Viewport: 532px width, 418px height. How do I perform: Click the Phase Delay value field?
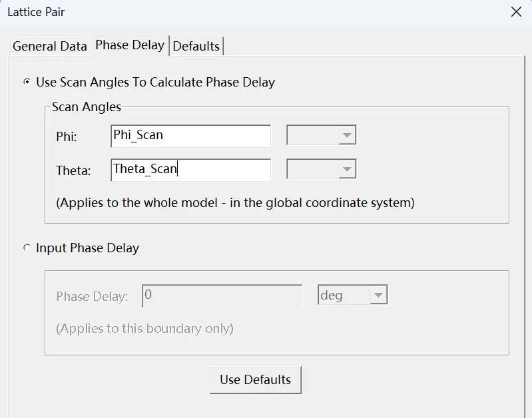tap(222, 296)
